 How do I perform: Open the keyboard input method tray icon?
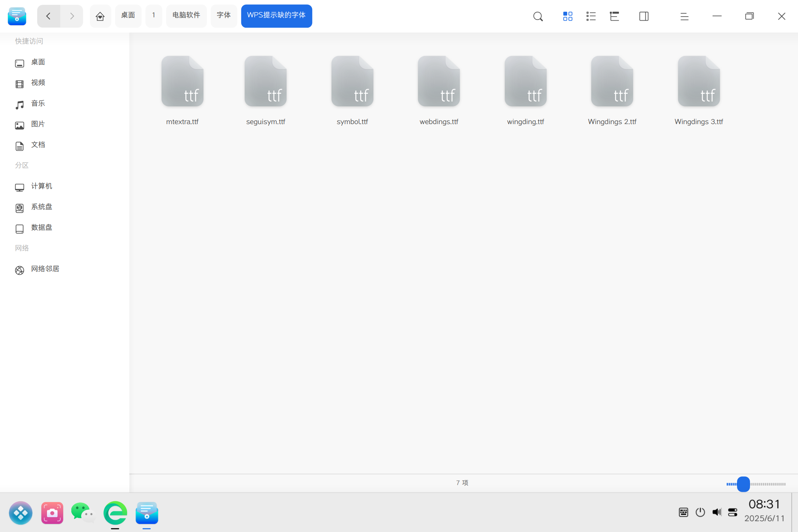(683, 512)
